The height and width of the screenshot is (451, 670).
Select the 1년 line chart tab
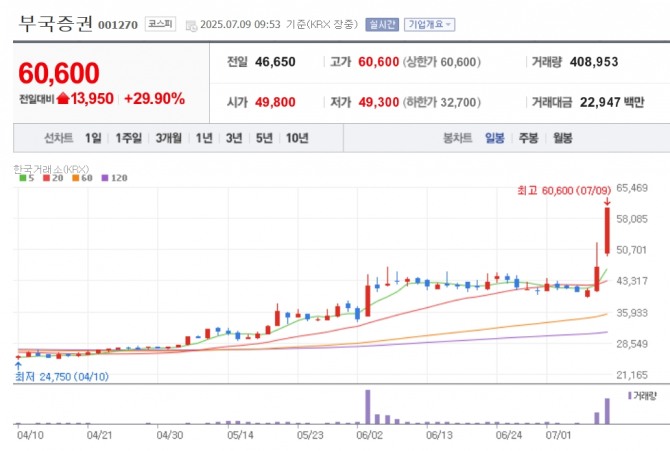tap(204, 138)
